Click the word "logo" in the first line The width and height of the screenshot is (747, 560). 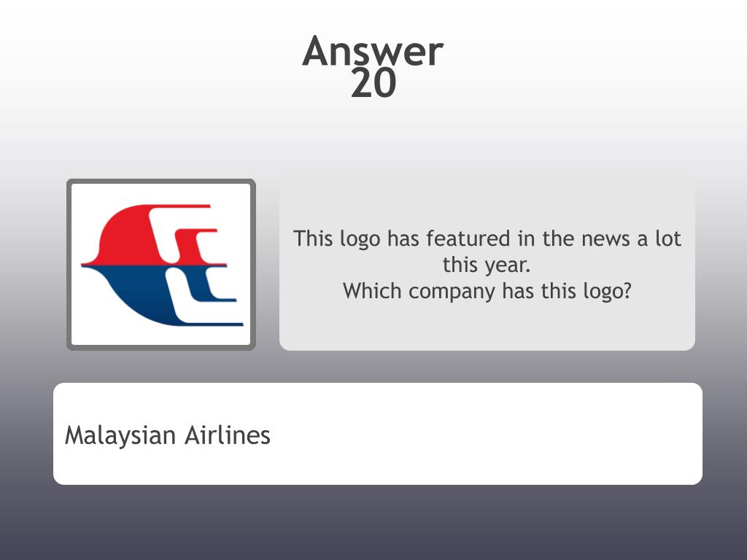click(x=360, y=239)
